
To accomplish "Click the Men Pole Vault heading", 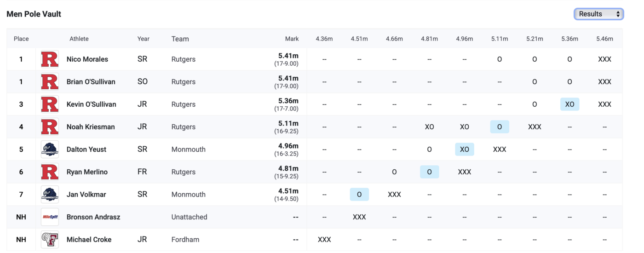I will pyautogui.click(x=34, y=14).
